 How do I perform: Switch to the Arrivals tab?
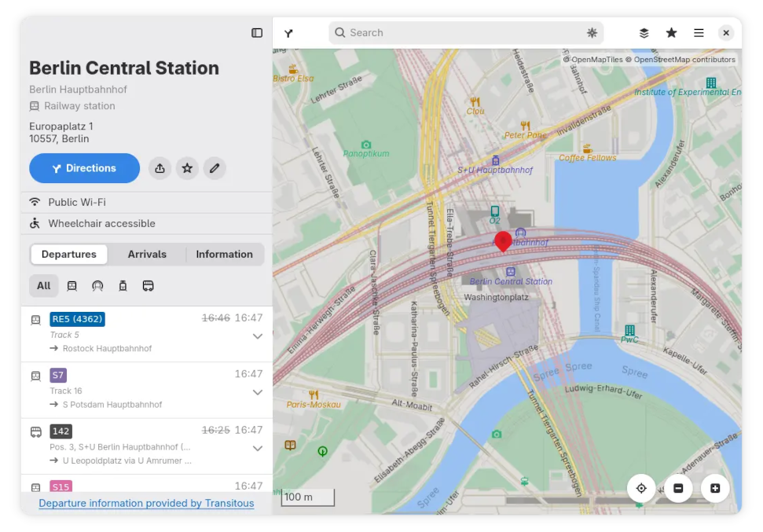pyautogui.click(x=147, y=254)
